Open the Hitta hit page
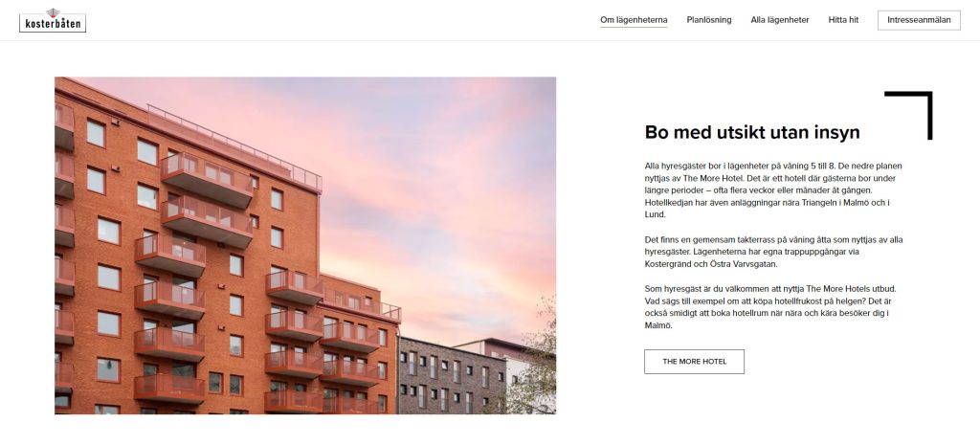The width and height of the screenshot is (980, 445). point(843,20)
